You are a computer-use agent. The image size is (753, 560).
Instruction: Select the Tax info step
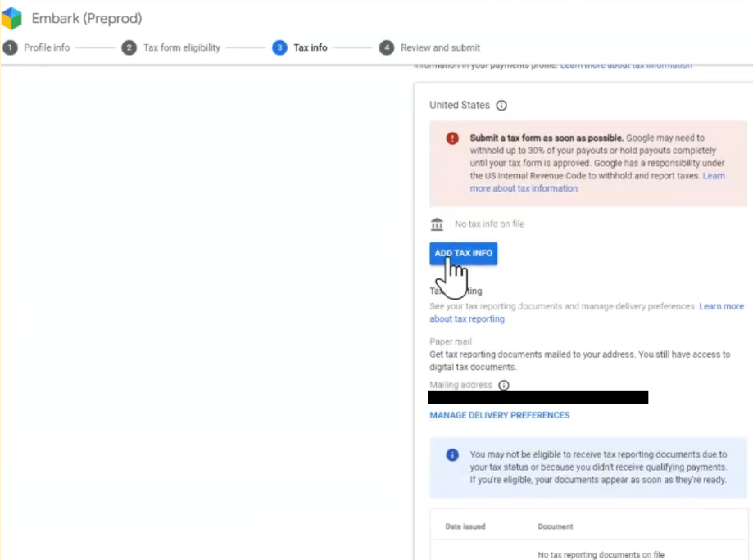click(311, 48)
